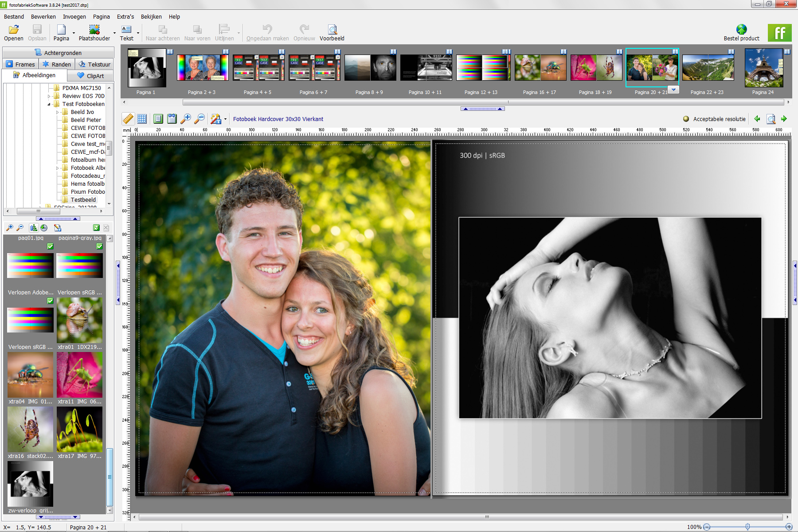The image size is (798, 532).
Task: Open the Extra's menu
Action: click(125, 17)
